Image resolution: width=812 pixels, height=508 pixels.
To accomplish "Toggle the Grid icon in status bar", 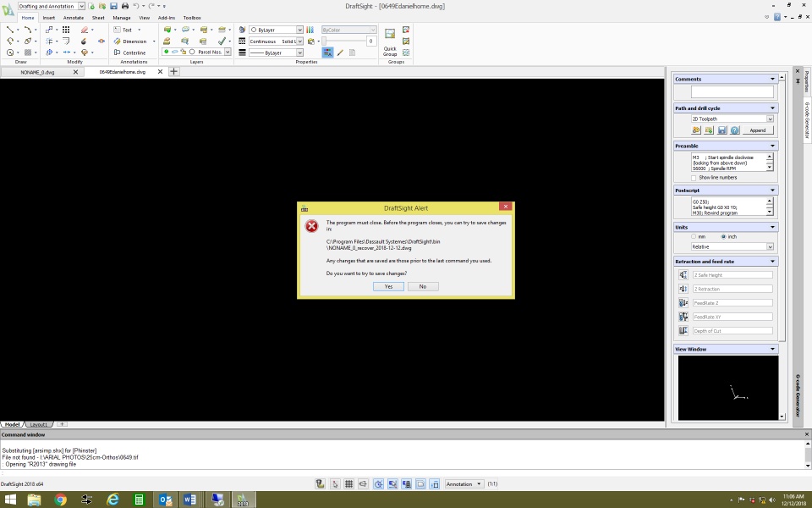I will pos(349,483).
